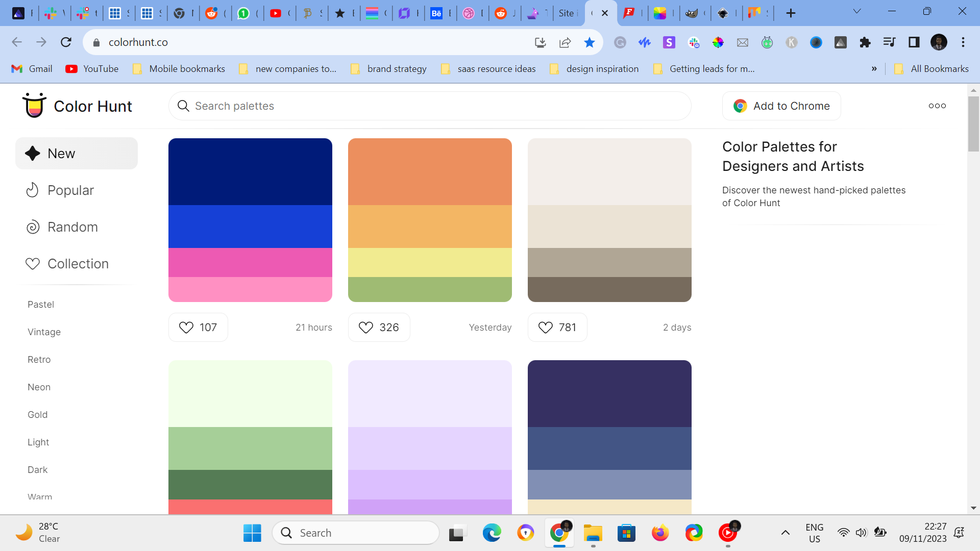Image resolution: width=980 pixels, height=551 pixels.
Task: Select the Pastel tag link
Action: tap(41, 305)
